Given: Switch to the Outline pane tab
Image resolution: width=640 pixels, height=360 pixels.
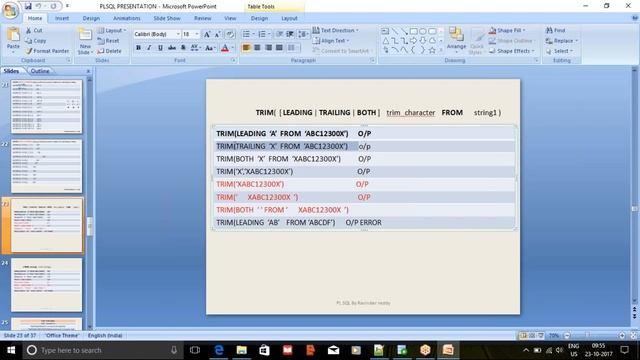Looking at the screenshot, I should (40, 71).
